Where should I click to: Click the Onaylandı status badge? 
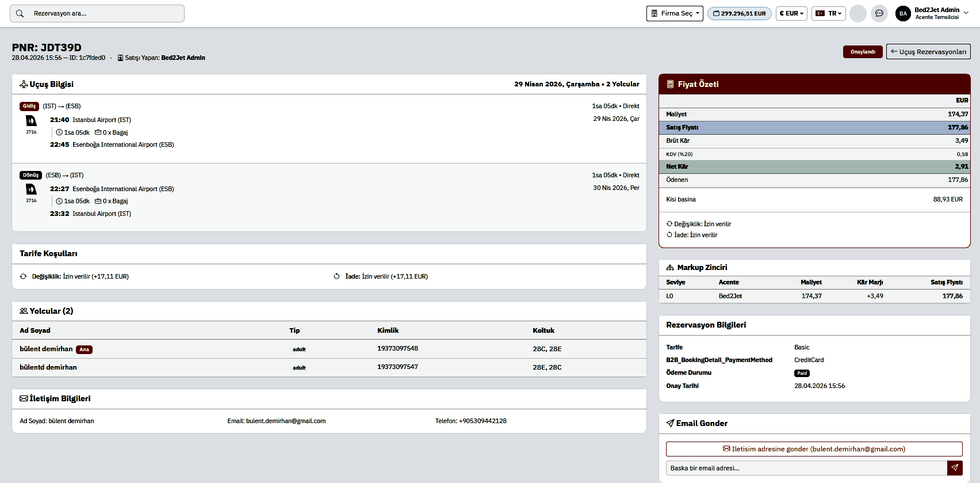click(863, 52)
